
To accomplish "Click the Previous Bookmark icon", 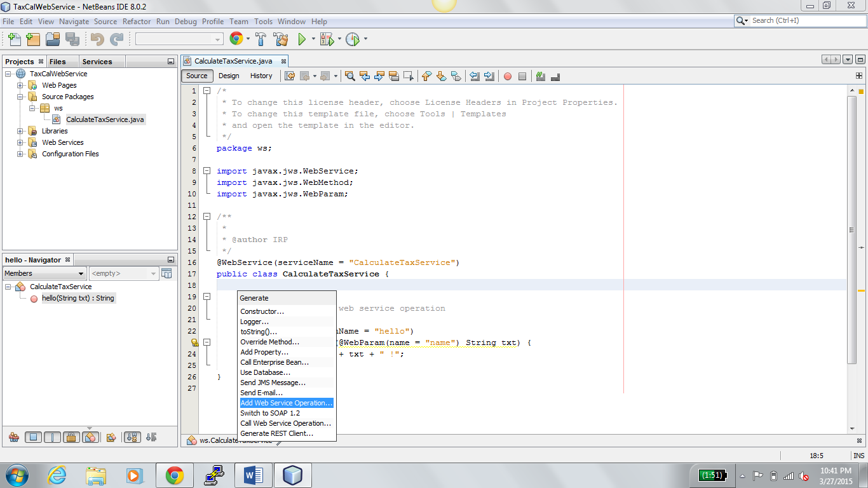I will click(x=426, y=76).
